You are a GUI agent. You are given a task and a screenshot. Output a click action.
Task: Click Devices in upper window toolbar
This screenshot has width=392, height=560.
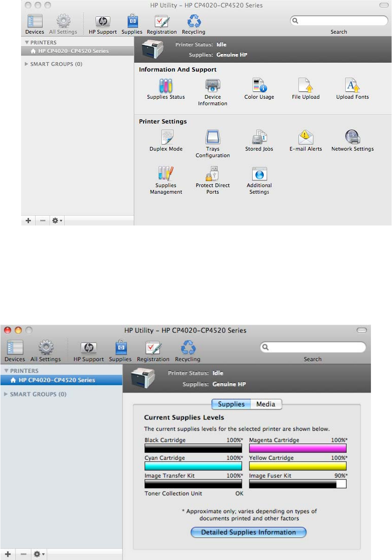[x=35, y=24]
